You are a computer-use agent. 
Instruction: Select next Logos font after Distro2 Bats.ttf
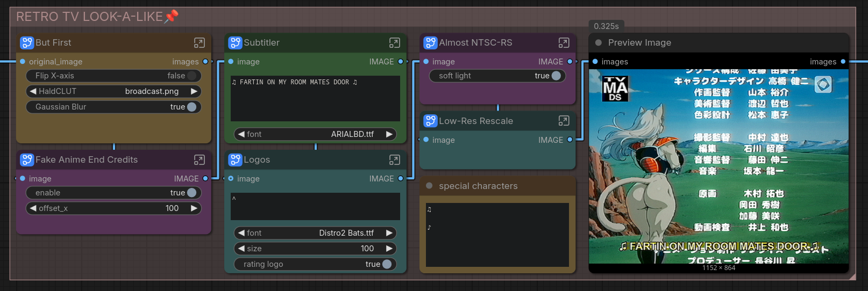tap(389, 233)
